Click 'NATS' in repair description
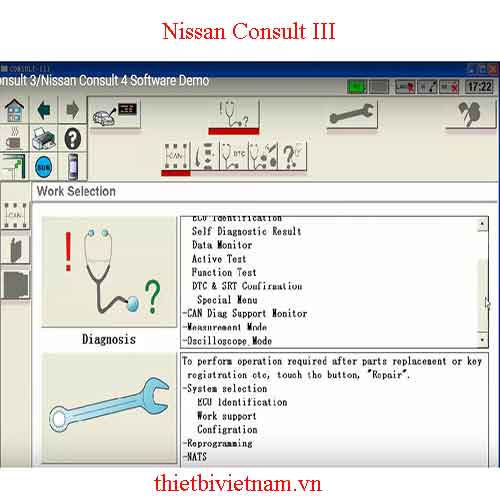The width and height of the screenshot is (500, 500). pos(197,457)
